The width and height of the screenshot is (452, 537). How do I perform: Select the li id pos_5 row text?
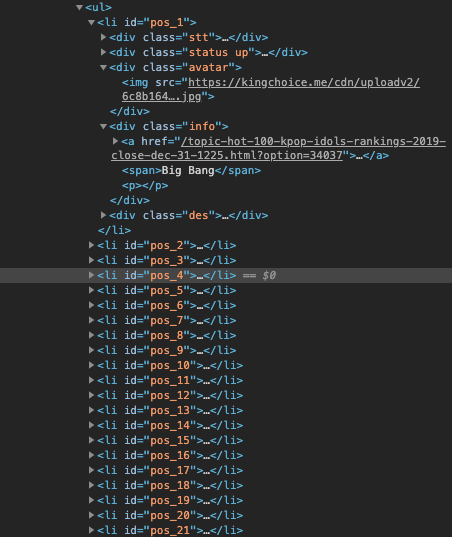[167, 290]
